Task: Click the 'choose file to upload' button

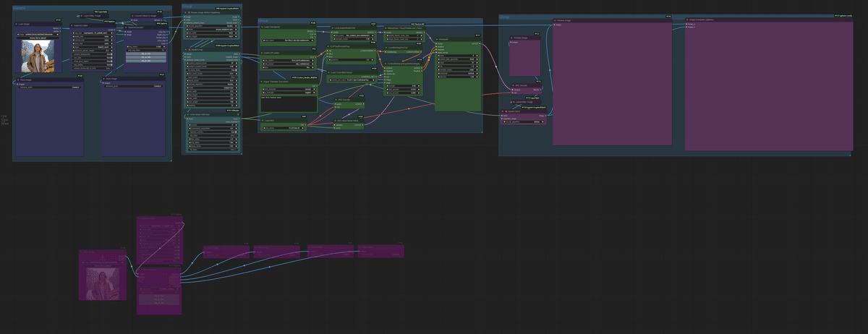Action: (x=38, y=38)
